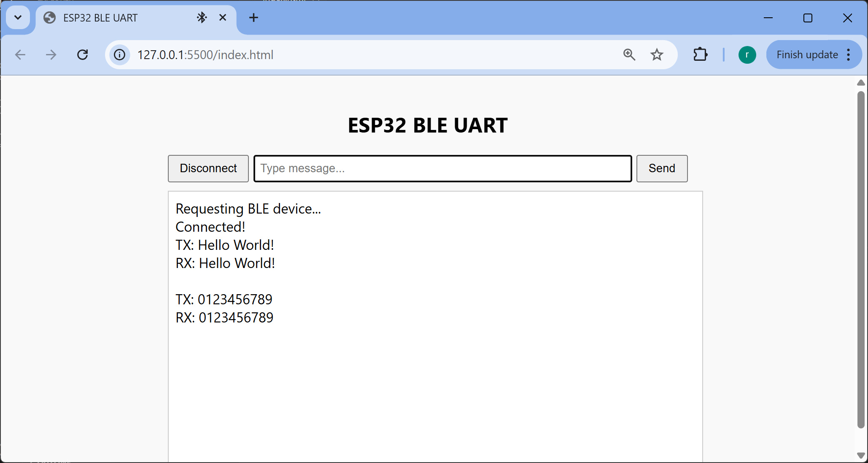Open the site information icon in address bar
868x463 pixels.
point(120,55)
